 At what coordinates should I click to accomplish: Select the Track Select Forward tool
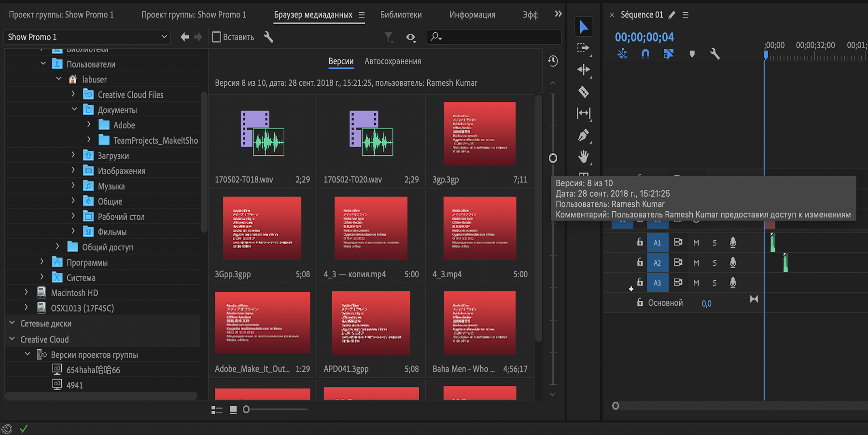[x=584, y=48]
